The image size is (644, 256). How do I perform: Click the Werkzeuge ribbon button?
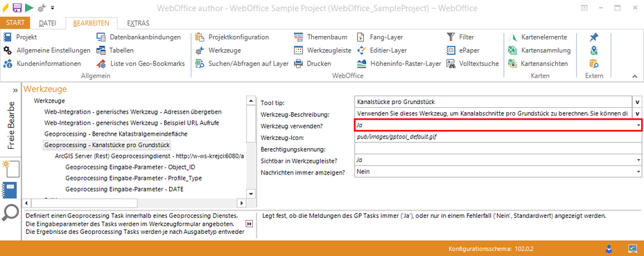point(218,51)
